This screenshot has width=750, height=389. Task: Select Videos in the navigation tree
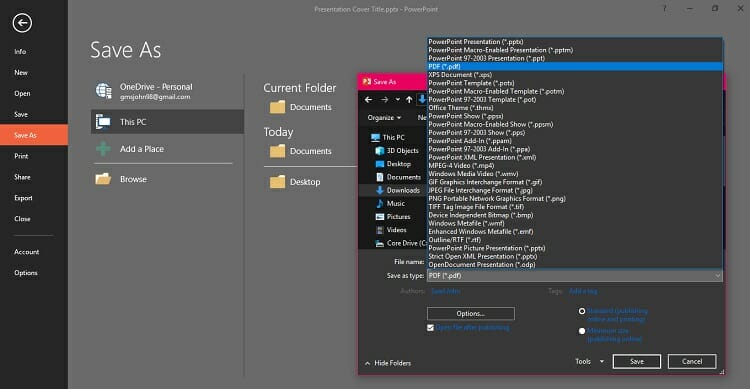(391, 230)
